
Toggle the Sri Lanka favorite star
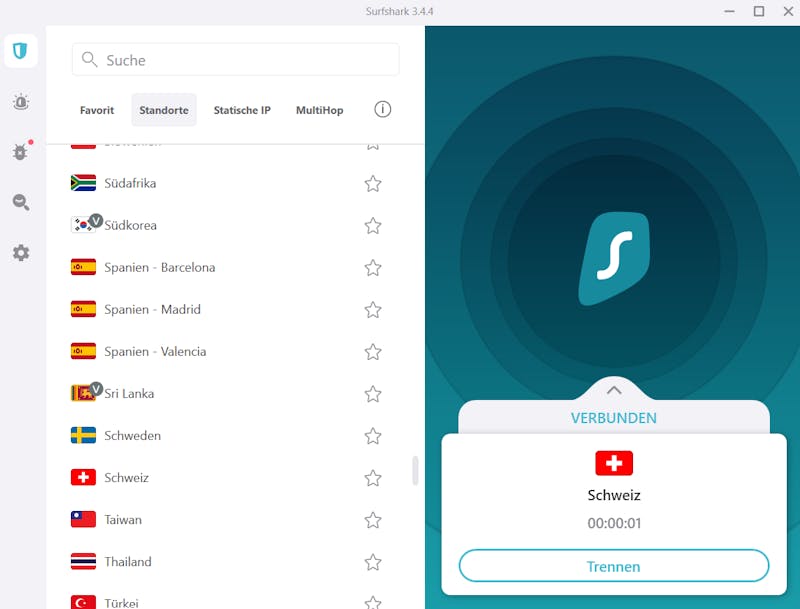click(373, 394)
